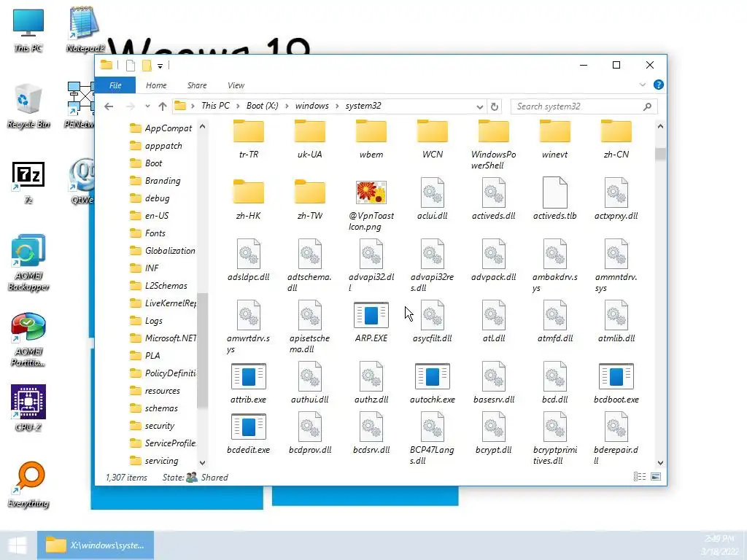
Task: Switch to large icons view button
Action: pos(656,477)
